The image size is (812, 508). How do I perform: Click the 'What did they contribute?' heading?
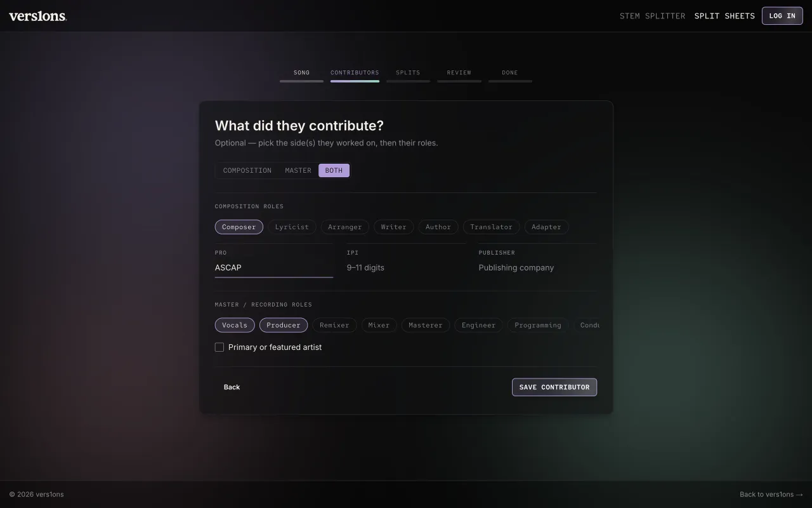(x=299, y=126)
